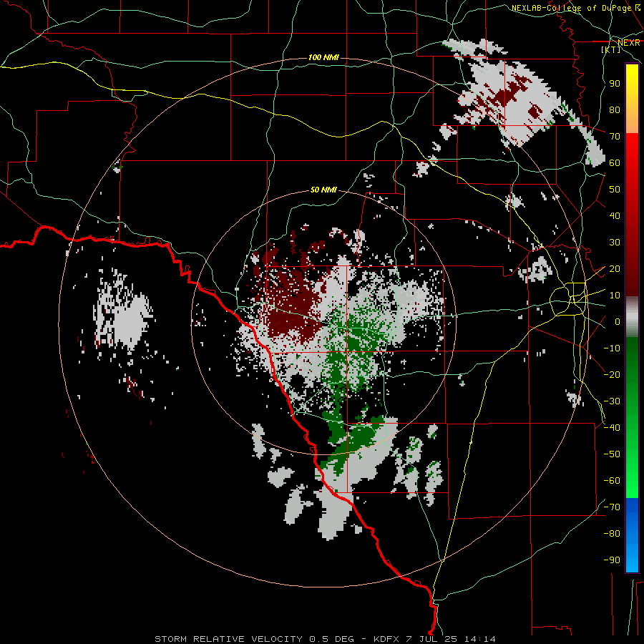Click the "0" value on the velocity scale
This screenshot has width=644, height=644.
pyautogui.click(x=618, y=322)
